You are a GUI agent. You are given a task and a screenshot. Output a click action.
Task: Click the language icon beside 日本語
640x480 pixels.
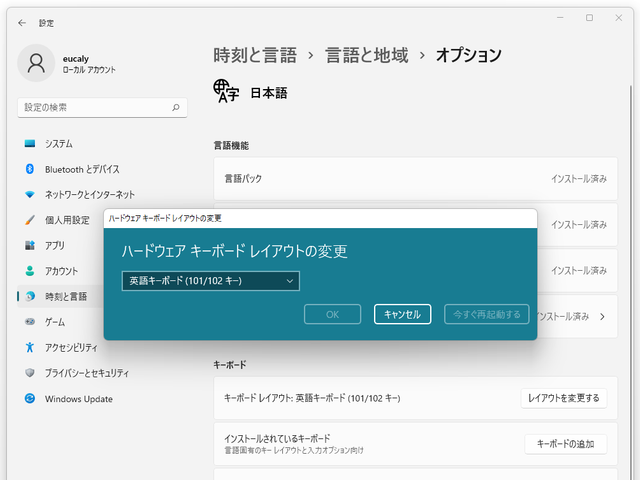point(226,91)
